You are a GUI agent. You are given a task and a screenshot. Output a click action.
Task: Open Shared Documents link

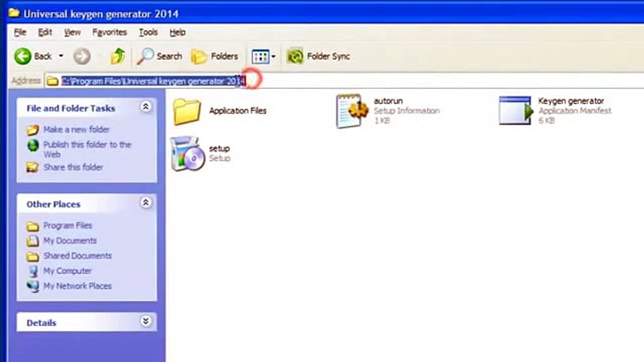coord(77,256)
